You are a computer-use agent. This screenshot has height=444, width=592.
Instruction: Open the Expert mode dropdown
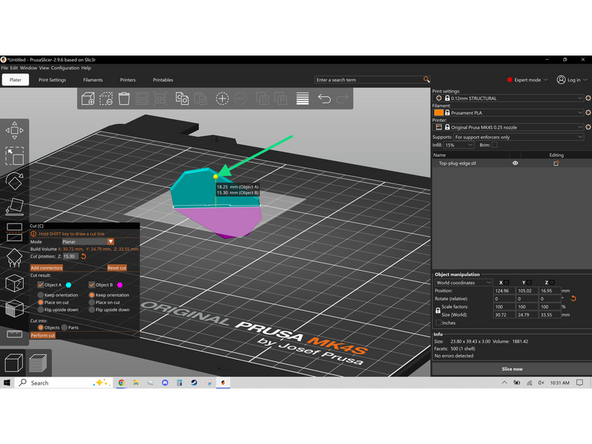pyautogui.click(x=527, y=80)
